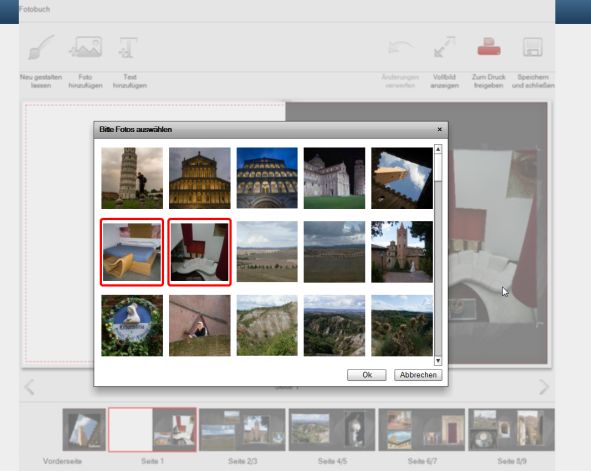
Task: Select the woman at brick wall photo
Action: [199, 326]
